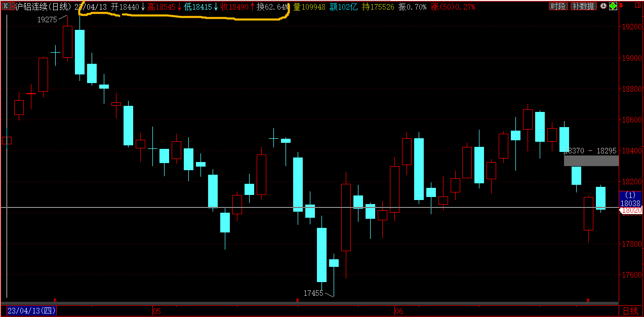Click the 涨(50)0.27% change readout
This screenshot has width=644, height=317.
453,7
